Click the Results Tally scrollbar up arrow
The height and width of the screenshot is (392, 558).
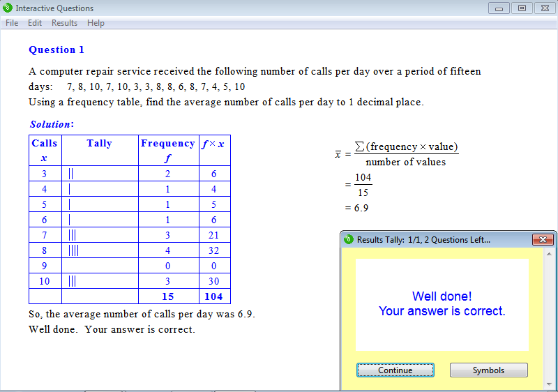(x=549, y=254)
